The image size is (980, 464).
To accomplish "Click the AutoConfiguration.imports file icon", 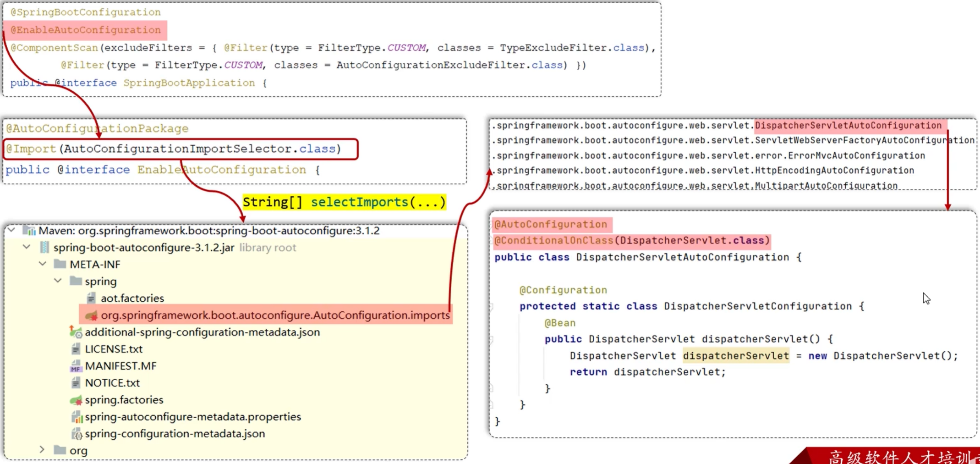I will (92, 315).
